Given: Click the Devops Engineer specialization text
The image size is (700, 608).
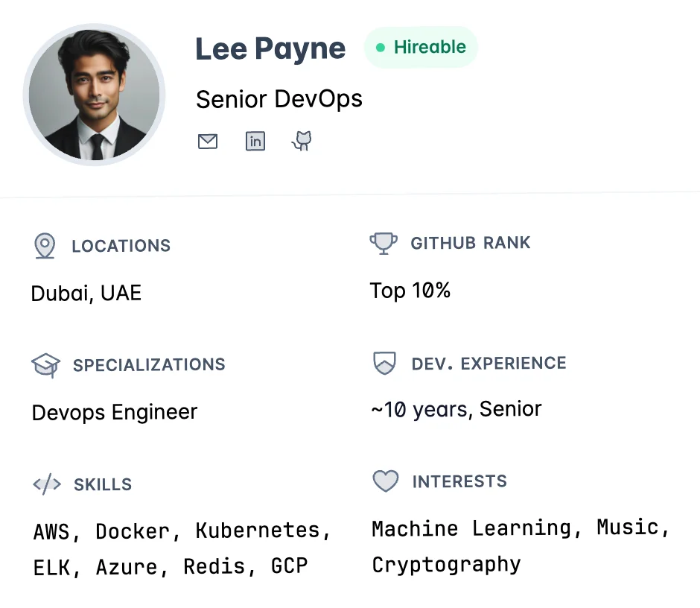Looking at the screenshot, I should (115, 412).
